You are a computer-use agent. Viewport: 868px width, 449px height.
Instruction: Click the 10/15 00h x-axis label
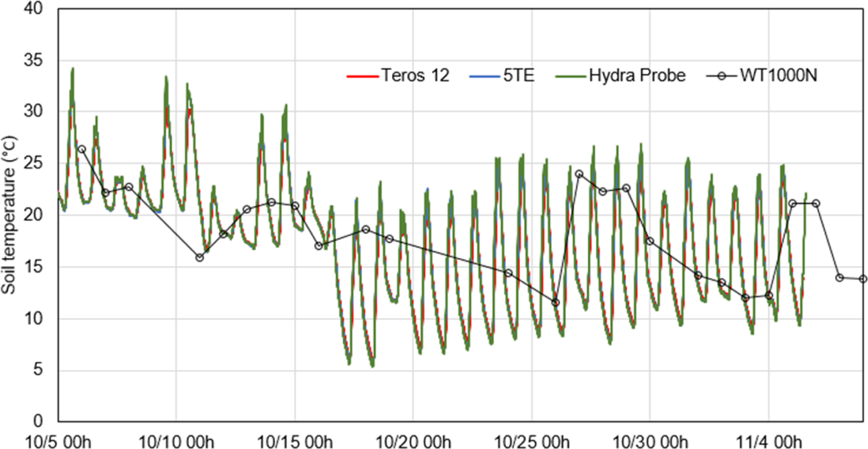coord(295,441)
